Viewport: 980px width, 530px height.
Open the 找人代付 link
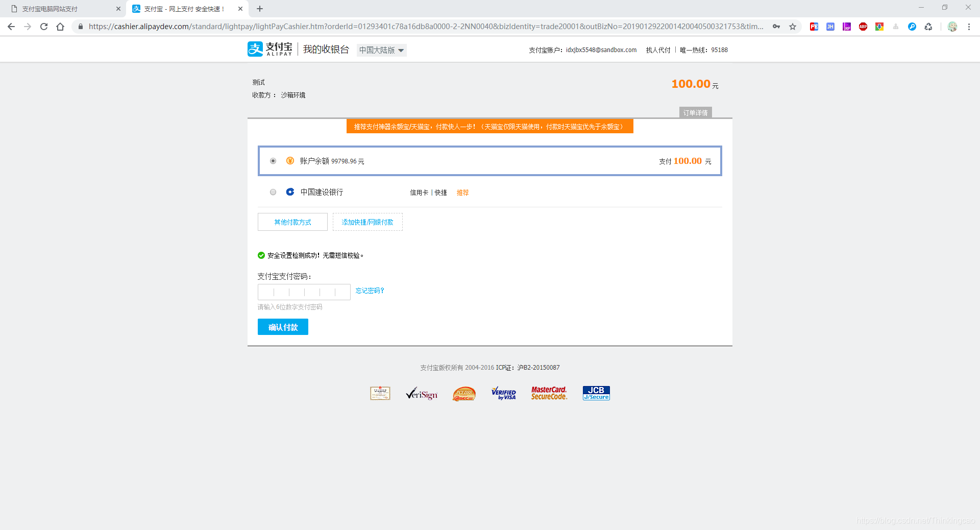[x=658, y=50]
